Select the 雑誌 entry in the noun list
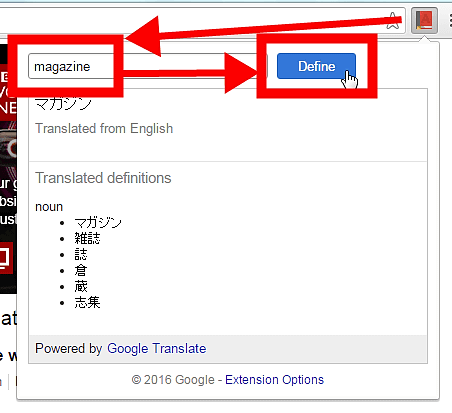452x413 pixels. pos(87,239)
